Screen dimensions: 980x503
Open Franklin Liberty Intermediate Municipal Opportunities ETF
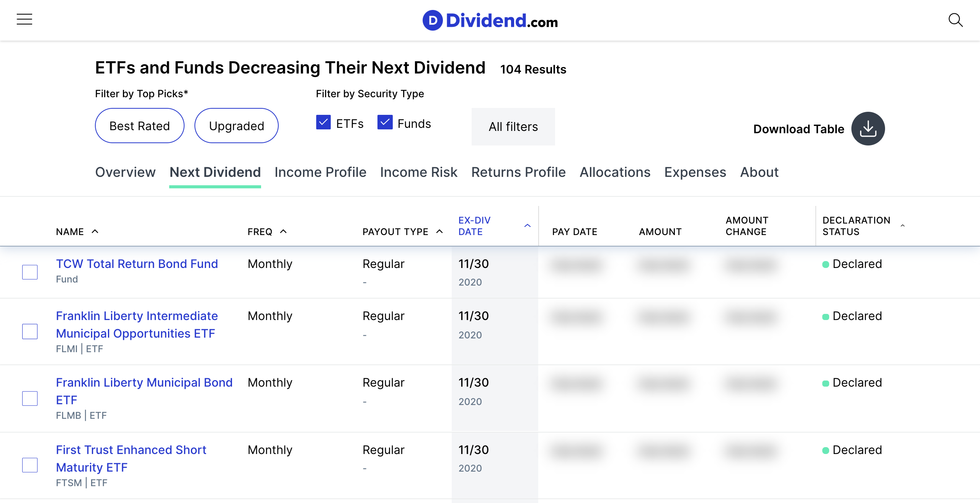(x=137, y=325)
